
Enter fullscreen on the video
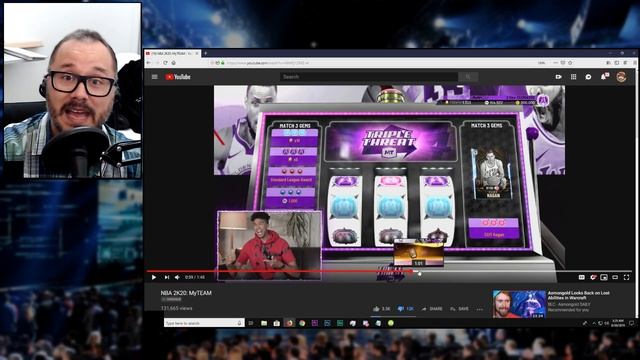coord(627,278)
